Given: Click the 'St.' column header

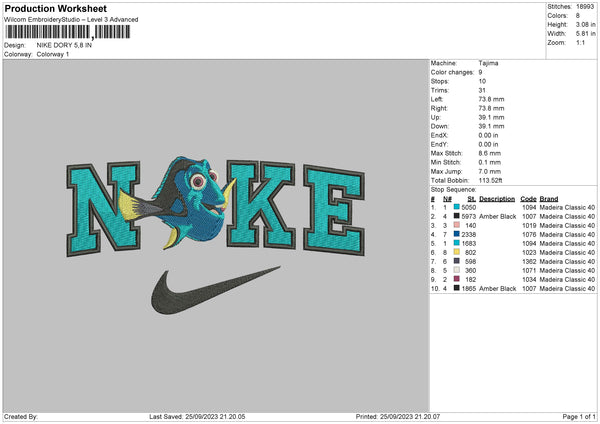Looking at the screenshot, I should click(472, 199).
